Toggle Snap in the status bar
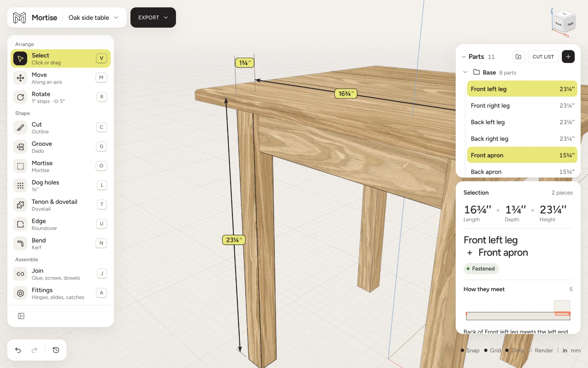Image resolution: width=588 pixels, height=368 pixels. [x=470, y=350]
